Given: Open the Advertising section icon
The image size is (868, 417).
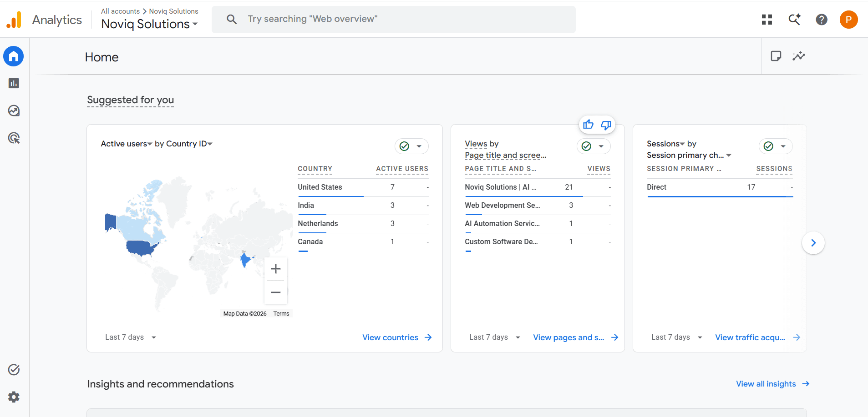Looking at the screenshot, I should pos(14,138).
